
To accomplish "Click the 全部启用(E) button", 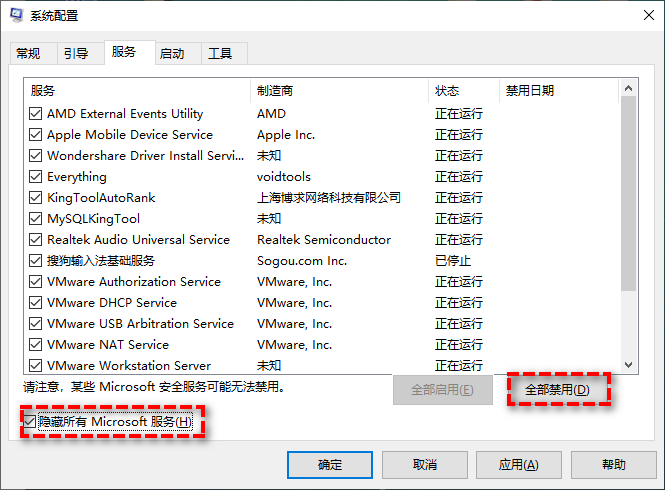I will click(x=443, y=389).
